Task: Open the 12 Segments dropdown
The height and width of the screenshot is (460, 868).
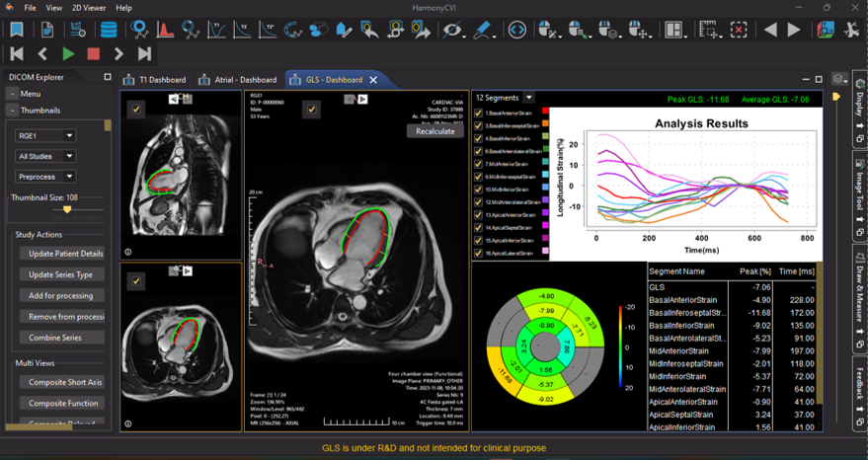Action: coord(529,98)
